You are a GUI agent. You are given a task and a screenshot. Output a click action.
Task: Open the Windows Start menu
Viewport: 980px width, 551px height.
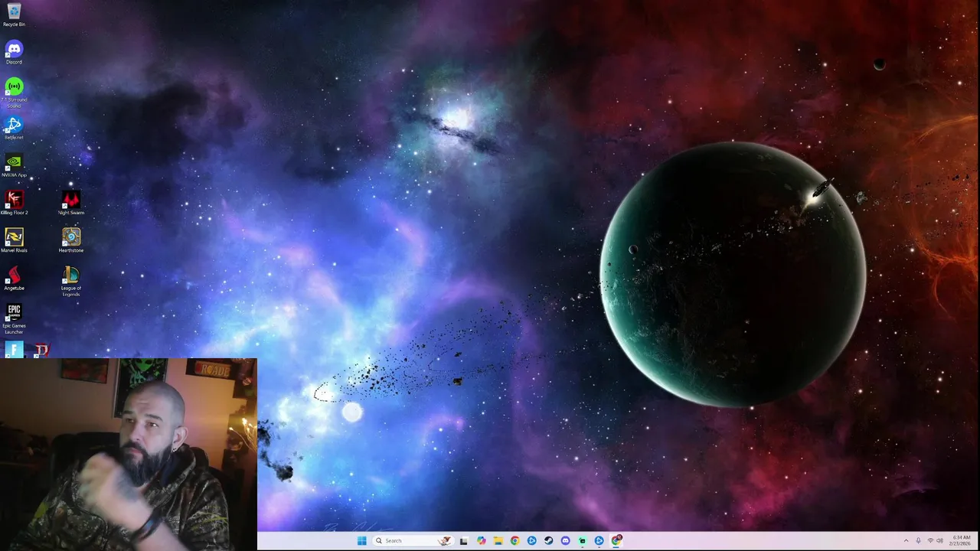pos(361,540)
